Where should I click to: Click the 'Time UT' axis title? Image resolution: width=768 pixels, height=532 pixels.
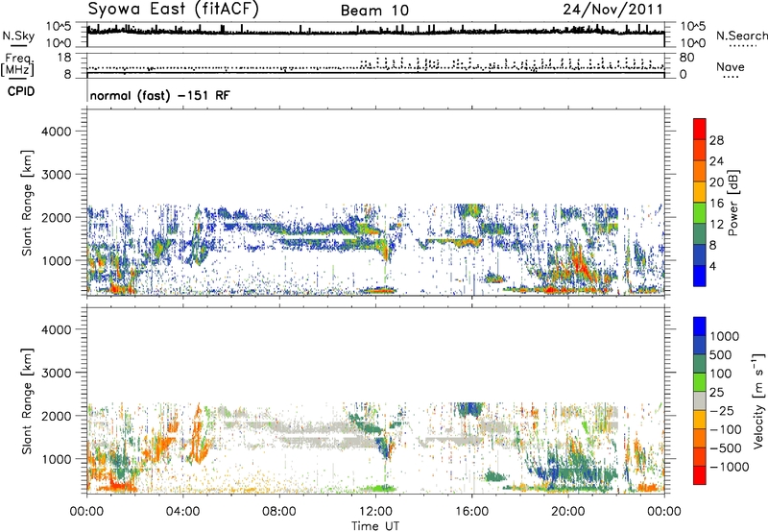coord(375,525)
